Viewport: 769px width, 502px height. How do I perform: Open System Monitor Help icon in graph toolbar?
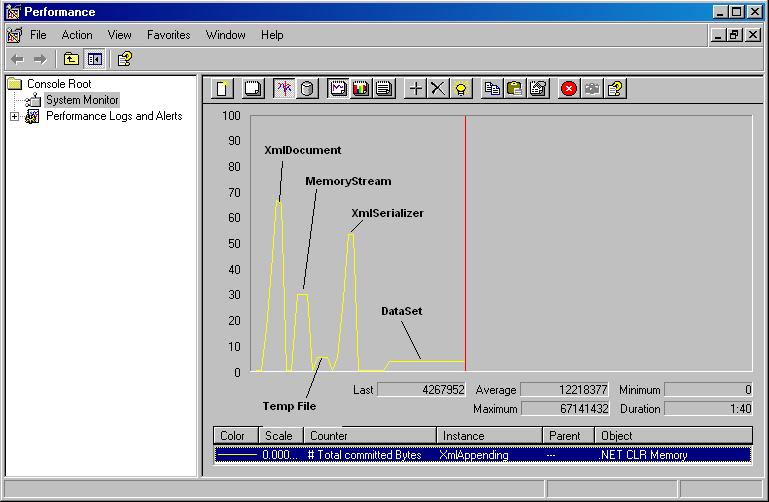pos(615,89)
